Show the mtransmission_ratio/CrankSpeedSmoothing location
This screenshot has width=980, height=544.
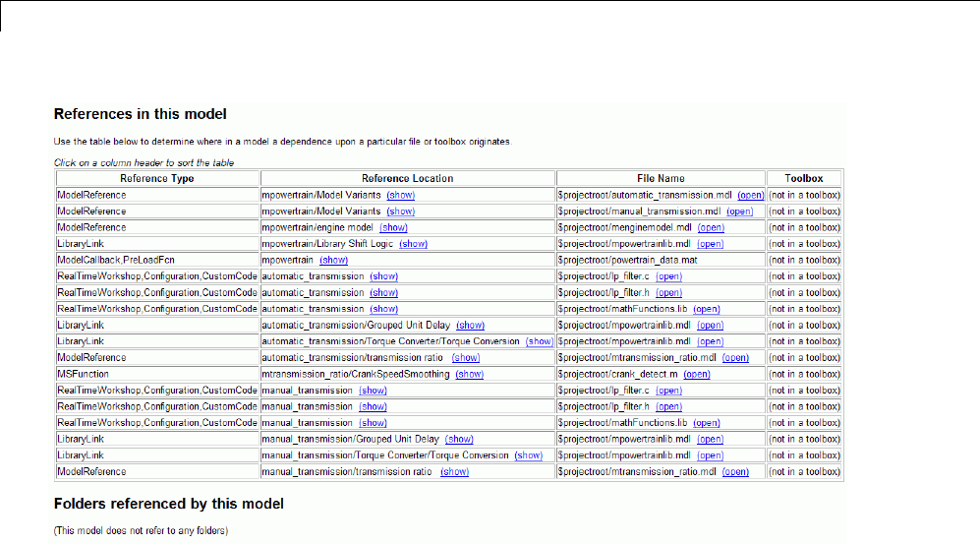coord(469,374)
